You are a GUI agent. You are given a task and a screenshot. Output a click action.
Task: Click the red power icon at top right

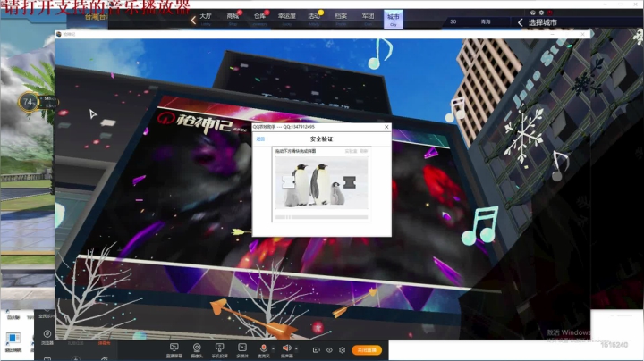pos(549,13)
